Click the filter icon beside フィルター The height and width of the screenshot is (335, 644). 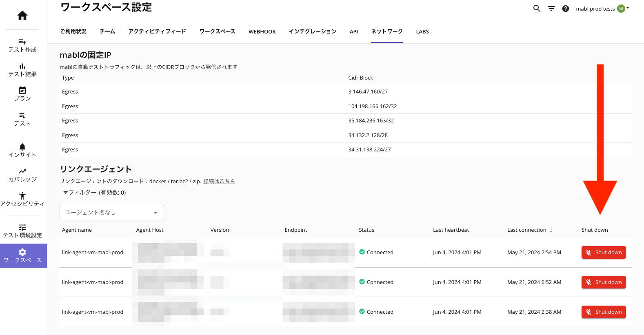pyautogui.click(x=65, y=193)
